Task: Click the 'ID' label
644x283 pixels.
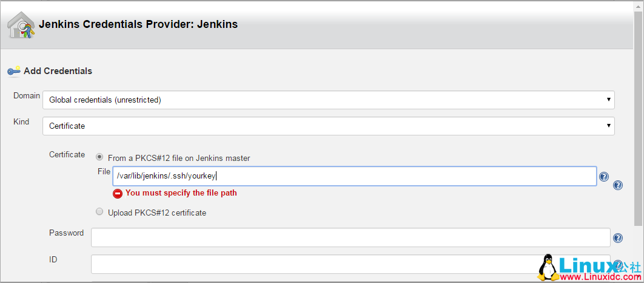Action: tap(53, 259)
